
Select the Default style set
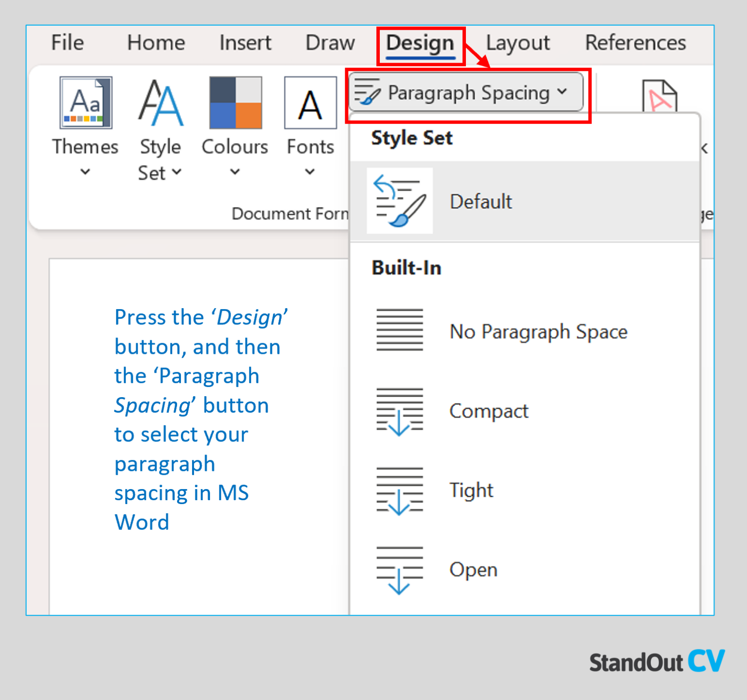[x=480, y=201]
